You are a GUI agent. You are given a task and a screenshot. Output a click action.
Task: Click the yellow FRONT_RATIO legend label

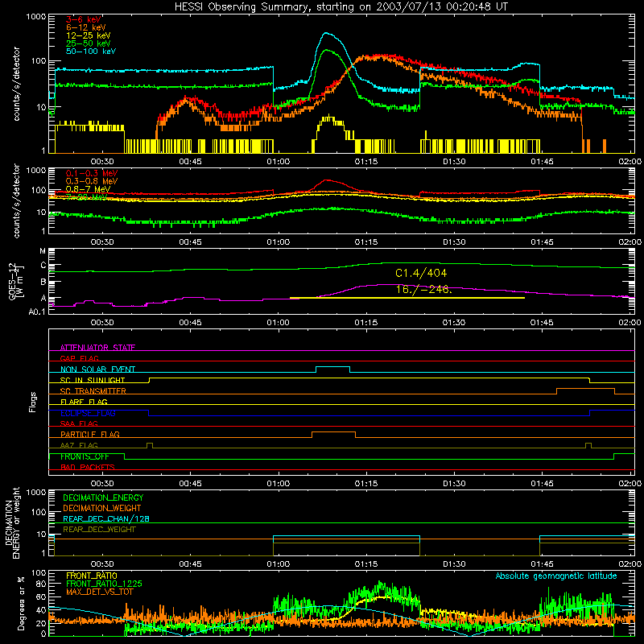pos(92,576)
